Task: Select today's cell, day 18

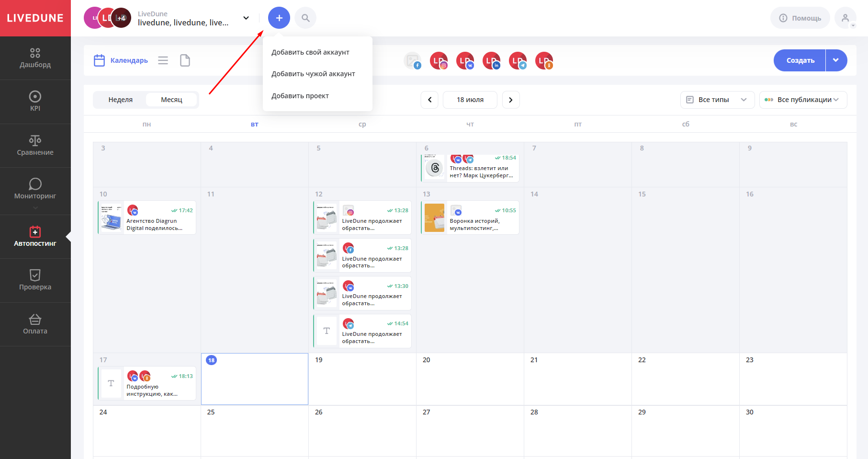Action: pyautogui.click(x=255, y=379)
